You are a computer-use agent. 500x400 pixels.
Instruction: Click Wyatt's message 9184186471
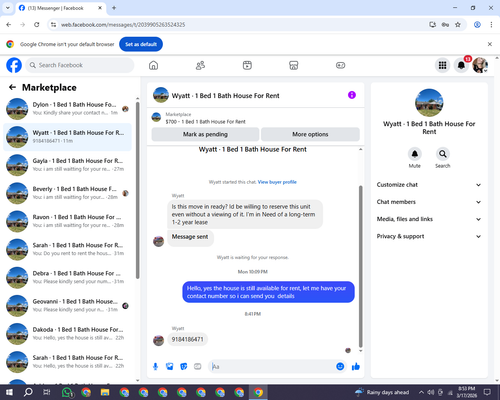(x=187, y=339)
